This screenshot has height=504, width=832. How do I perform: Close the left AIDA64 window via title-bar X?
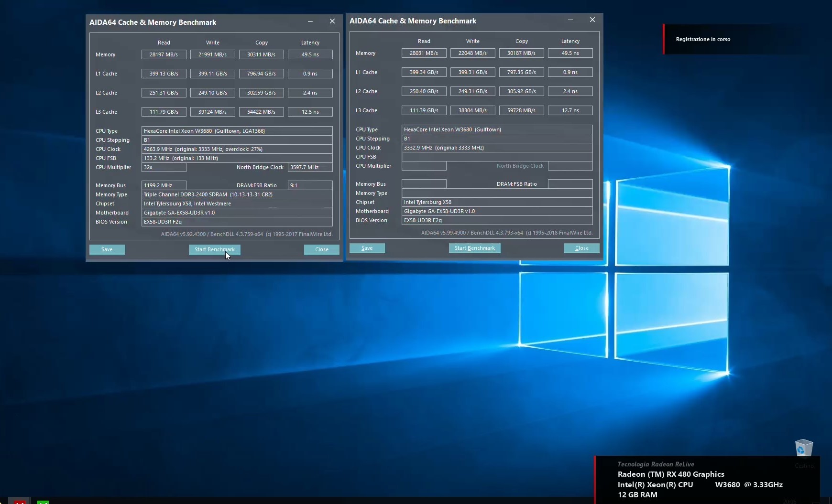pyautogui.click(x=332, y=21)
